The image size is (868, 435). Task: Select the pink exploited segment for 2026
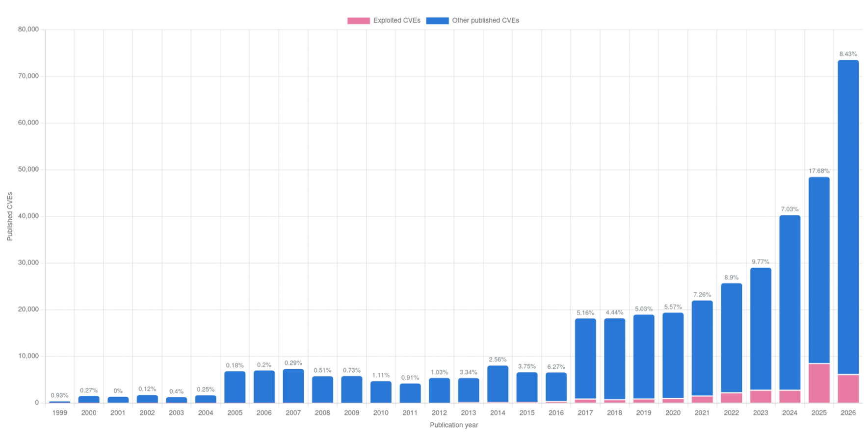pyautogui.click(x=848, y=389)
